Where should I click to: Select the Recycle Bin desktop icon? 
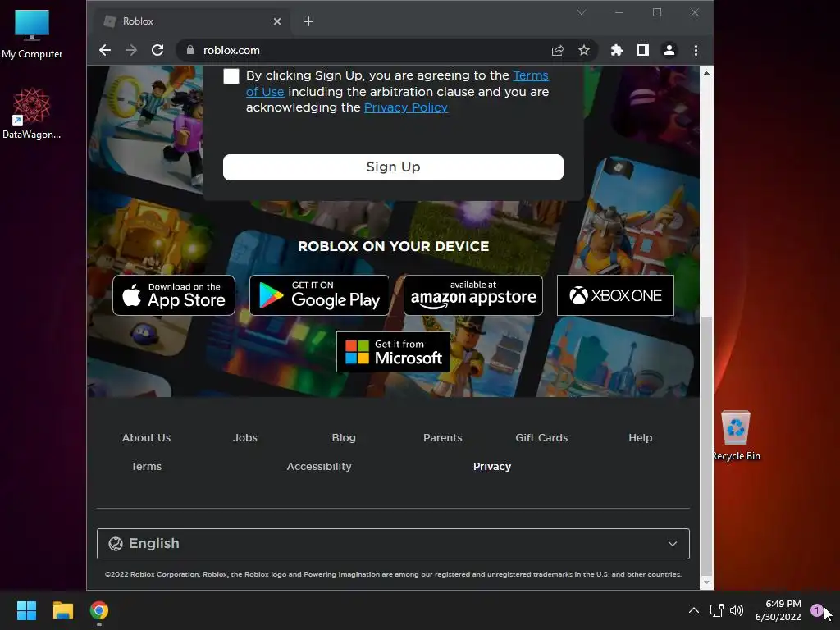click(736, 436)
